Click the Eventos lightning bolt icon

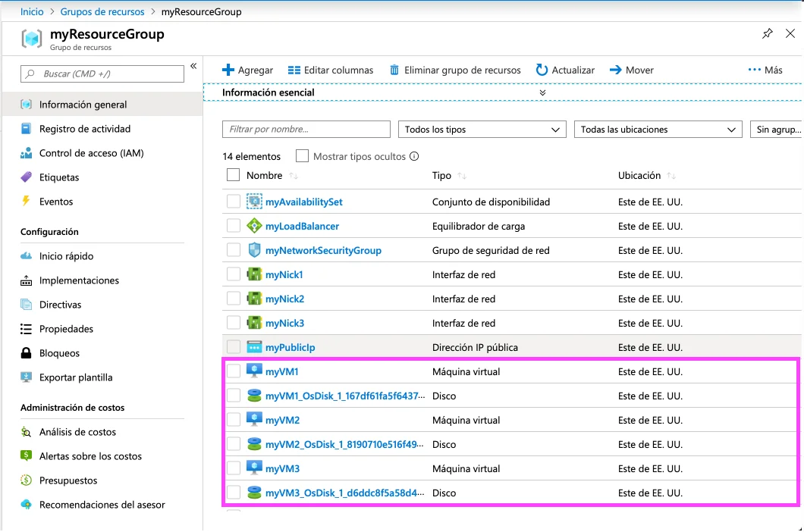(x=26, y=201)
